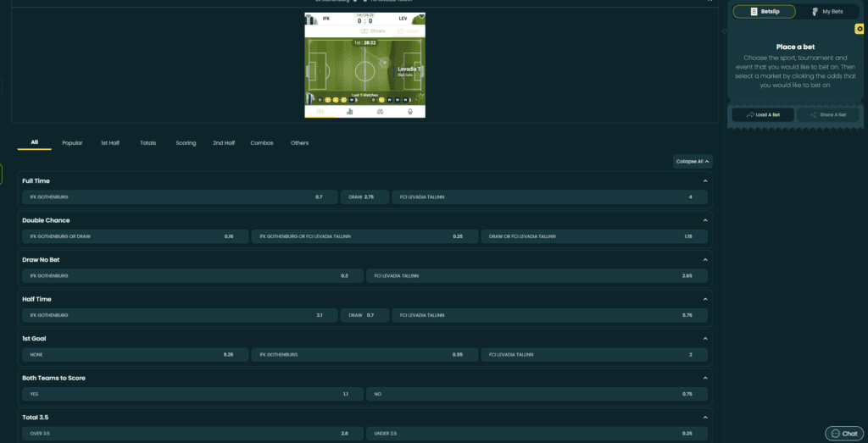Click the yellow settings gear on betslip
Viewport: 868px width, 443px height.
pyautogui.click(x=860, y=30)
